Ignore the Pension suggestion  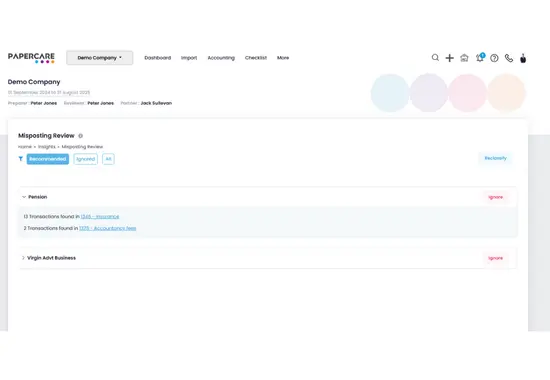[x=495, y=197]
